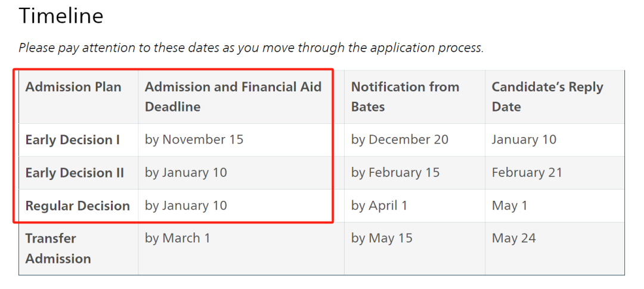This screenshot has height=289, width=644.
Task: Click Admission and Financial Aid Deadline header
Action: tap(233, 97)
